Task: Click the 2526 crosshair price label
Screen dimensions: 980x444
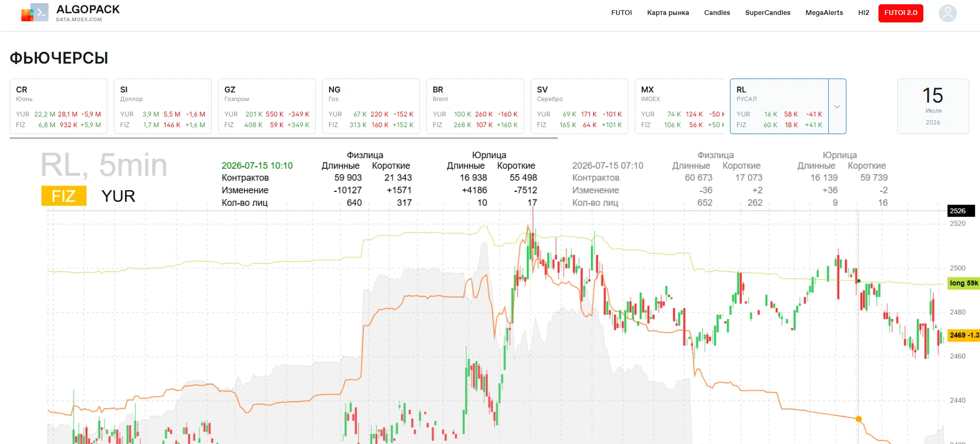Action: [x=961, y=211]
